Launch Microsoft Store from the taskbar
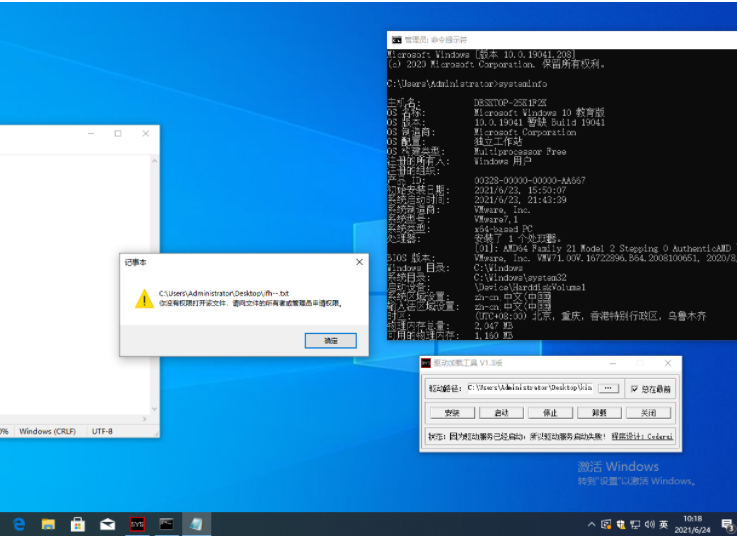This screenshot has height=536, width=737. point(78,524)
